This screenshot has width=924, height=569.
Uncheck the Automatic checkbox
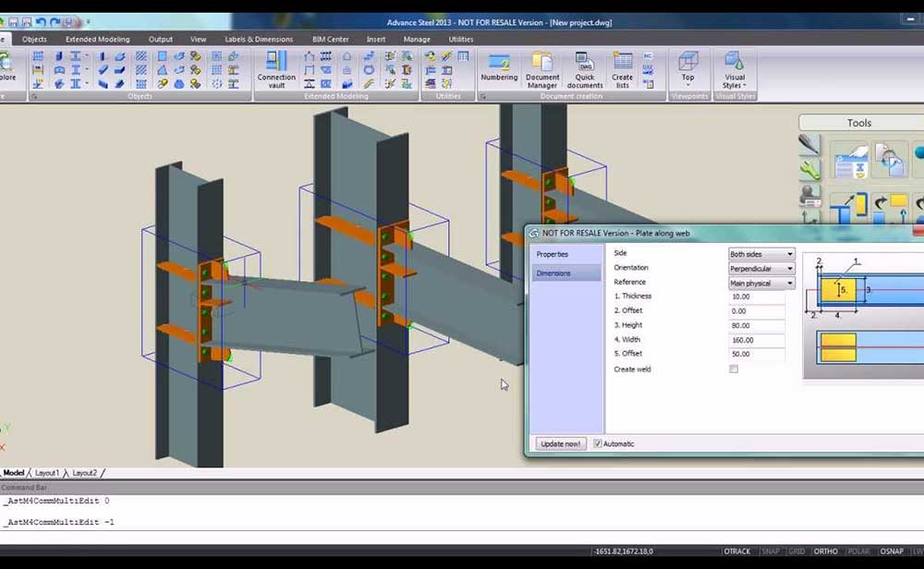coord(598,444)
